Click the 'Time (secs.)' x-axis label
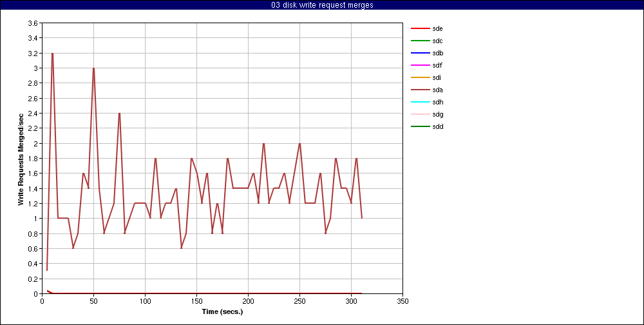 coord(222,311)
